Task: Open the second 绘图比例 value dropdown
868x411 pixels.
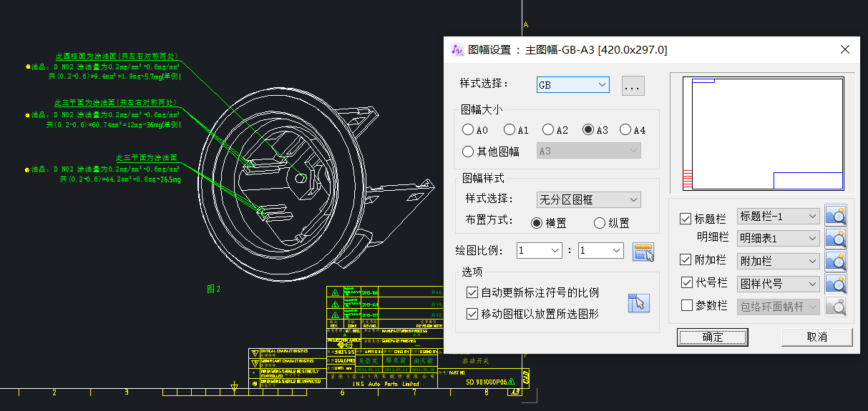Action: (600, 250)
